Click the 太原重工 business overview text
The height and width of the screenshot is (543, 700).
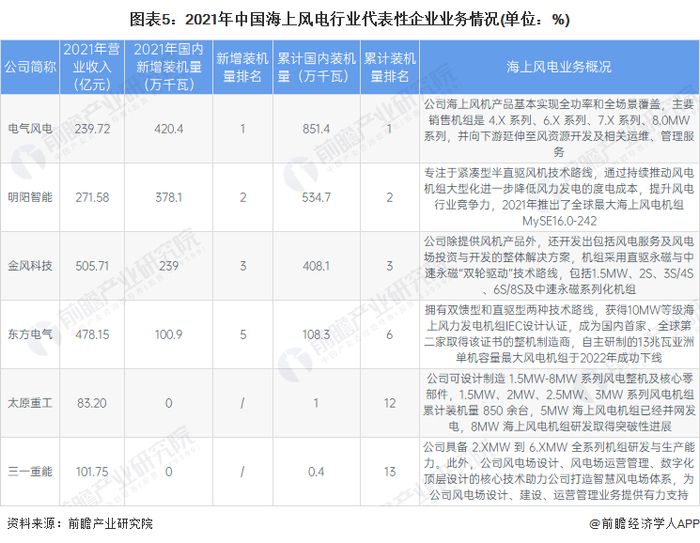tap(559, 403)
